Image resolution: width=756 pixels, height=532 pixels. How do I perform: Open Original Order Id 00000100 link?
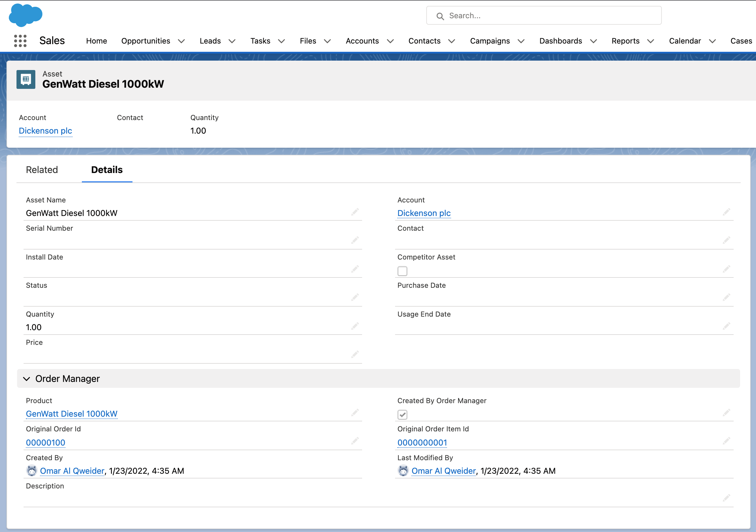45,443
